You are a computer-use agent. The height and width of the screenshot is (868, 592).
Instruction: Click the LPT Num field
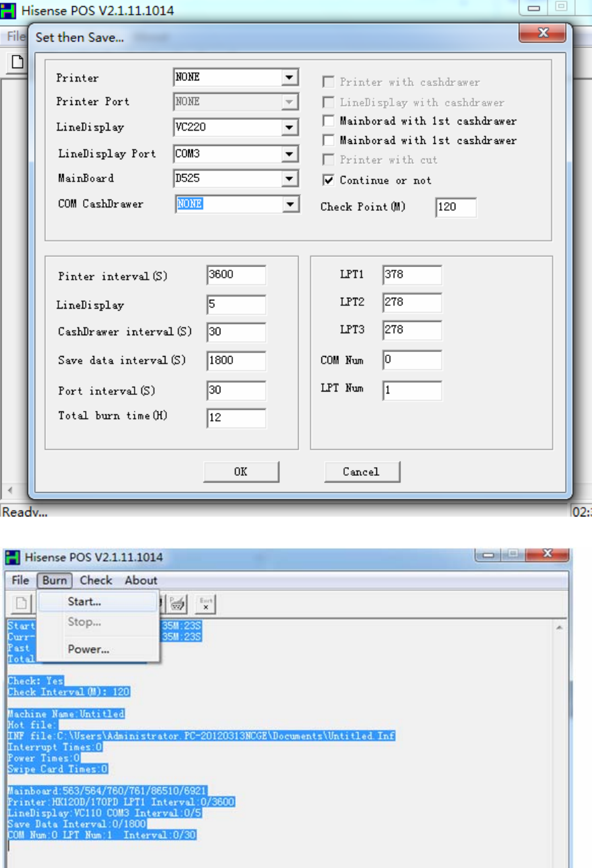pos(413,390)
